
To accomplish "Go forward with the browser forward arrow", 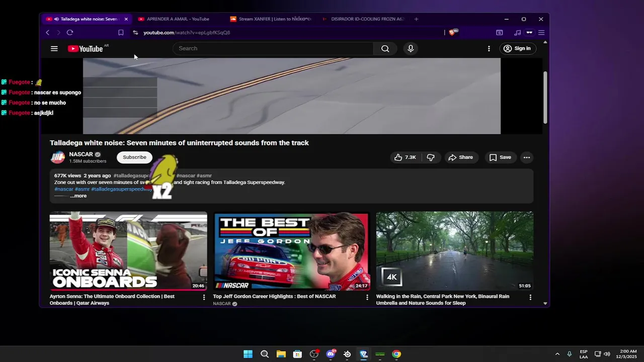I will [58, 33].
